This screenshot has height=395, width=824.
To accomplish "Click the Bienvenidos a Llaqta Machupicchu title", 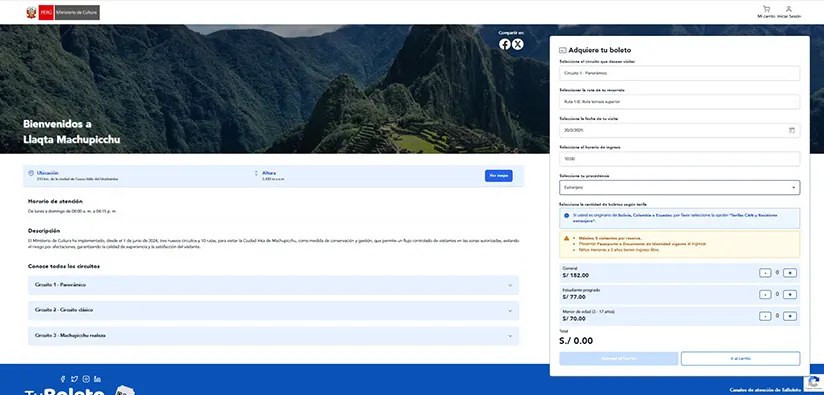I will pos(71,132).
